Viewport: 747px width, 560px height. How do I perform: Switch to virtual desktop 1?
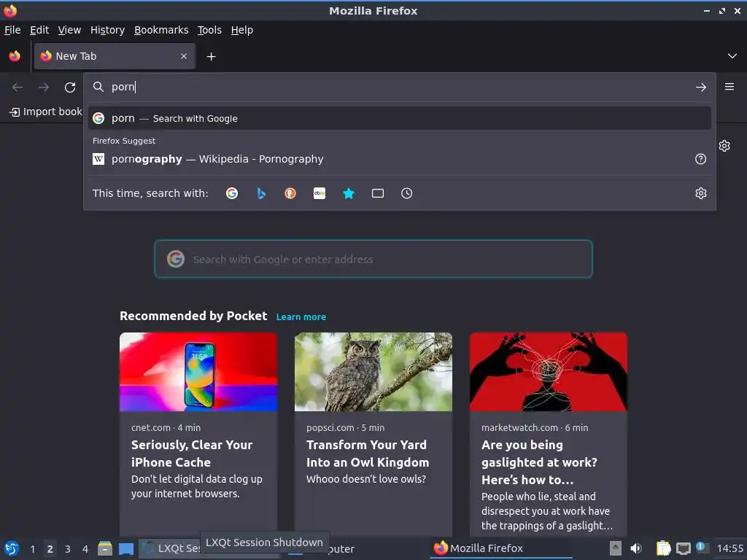(32, 549)
